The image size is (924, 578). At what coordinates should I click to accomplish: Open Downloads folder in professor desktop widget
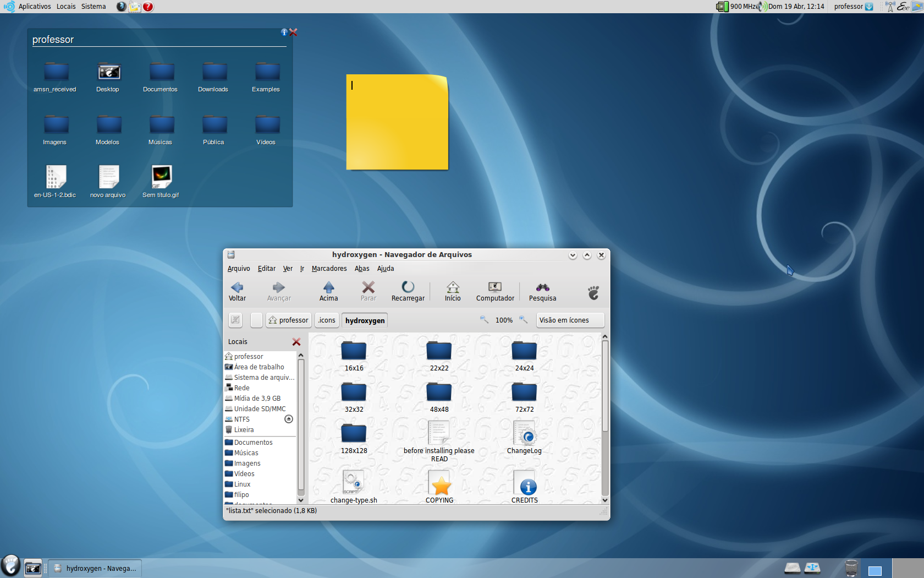click(x=213, y=78)
